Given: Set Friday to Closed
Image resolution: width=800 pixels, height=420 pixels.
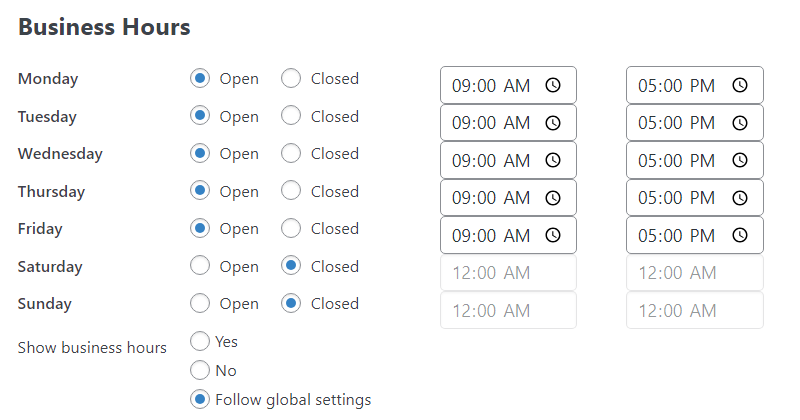Looking at the screenshot, I should (291, 228).
